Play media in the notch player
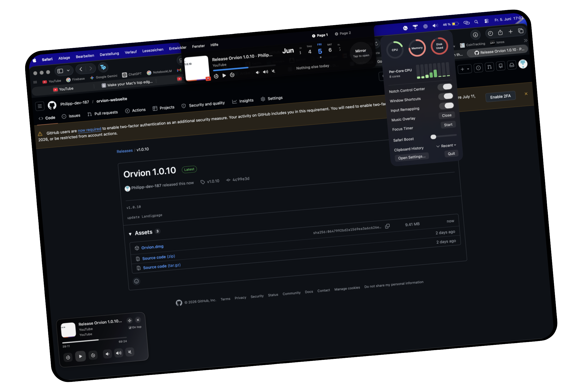The image size is (567, 392). [224, 75]
